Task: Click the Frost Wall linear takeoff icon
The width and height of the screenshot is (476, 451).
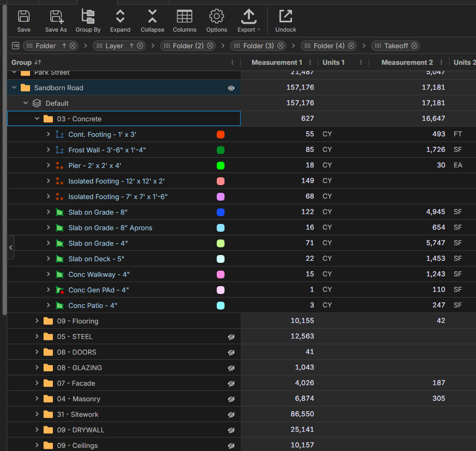Action: click(60, 150)
